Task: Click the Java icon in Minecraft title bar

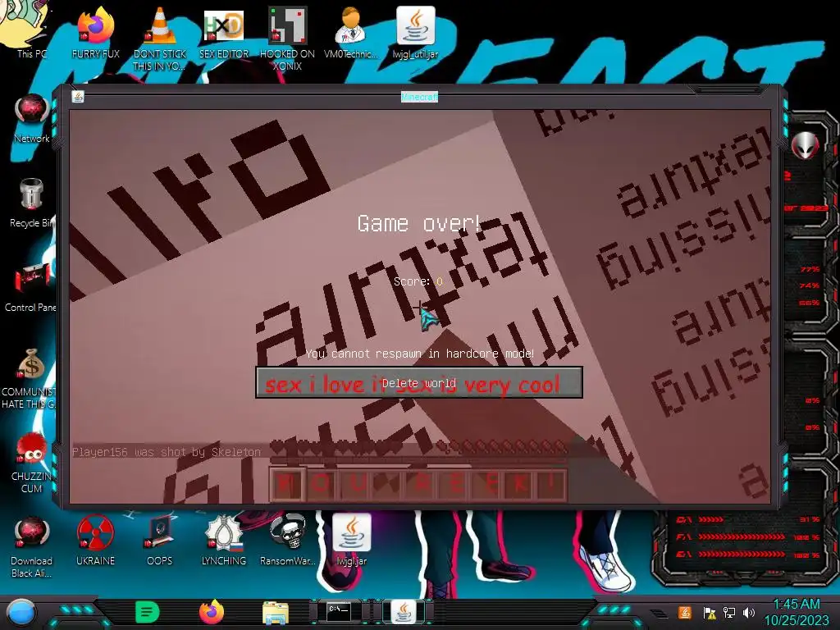Action: coord(78,97)
